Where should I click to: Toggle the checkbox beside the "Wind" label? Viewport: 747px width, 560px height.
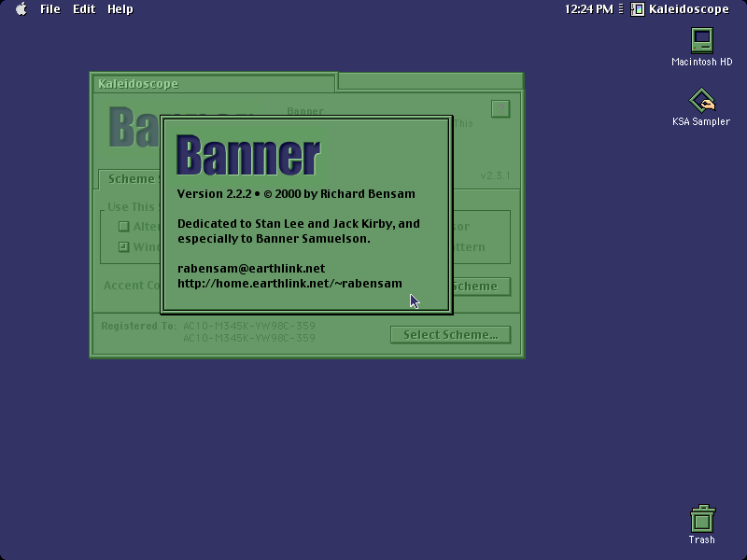124,246
